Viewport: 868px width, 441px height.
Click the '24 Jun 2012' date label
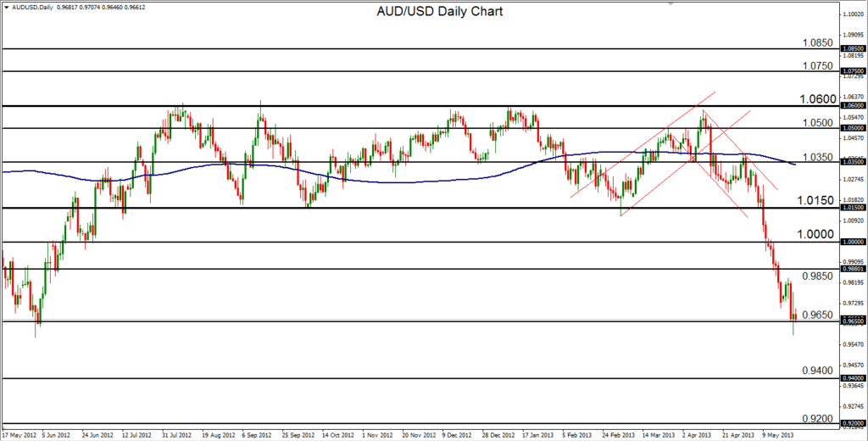click(98, 436)
